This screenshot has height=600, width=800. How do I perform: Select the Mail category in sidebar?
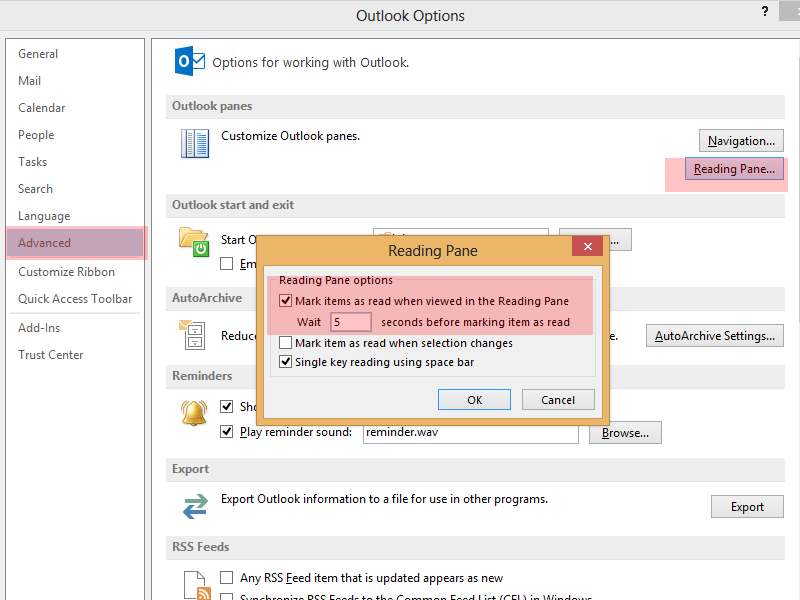pos(30,81)
